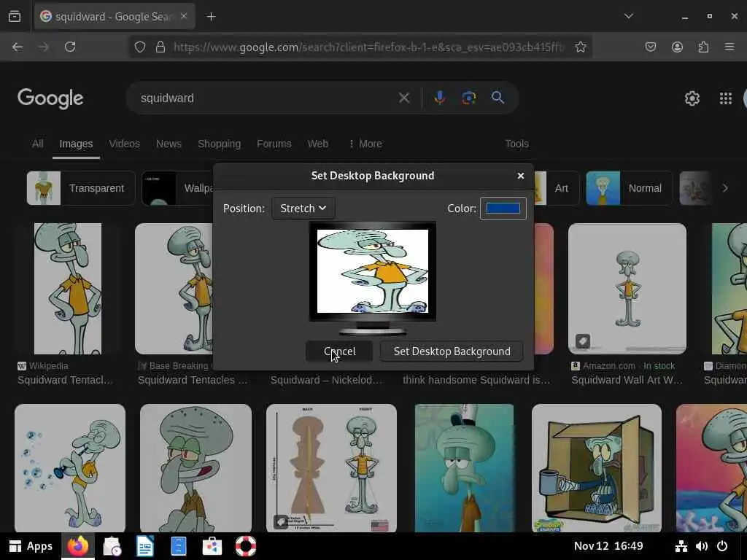Show next filter chips arrow
This screenshot has height=560, width=747.
(725, 188)
